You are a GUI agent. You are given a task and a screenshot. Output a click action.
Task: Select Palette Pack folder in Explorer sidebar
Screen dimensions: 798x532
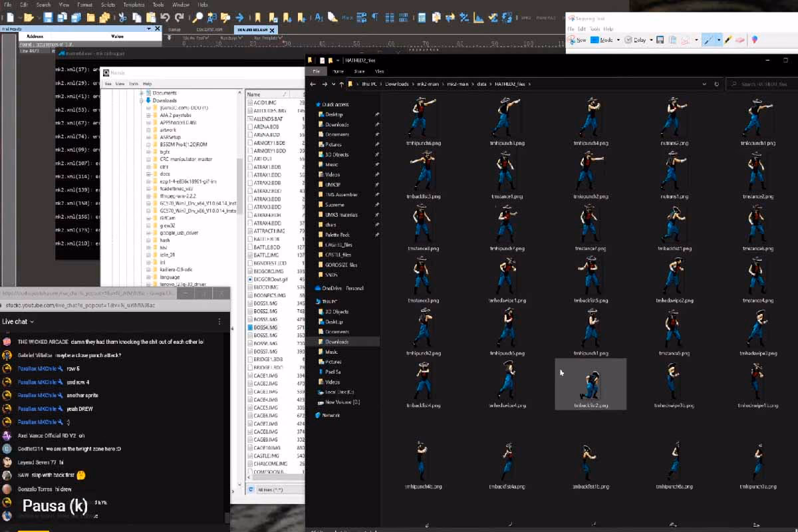[338, 235]
